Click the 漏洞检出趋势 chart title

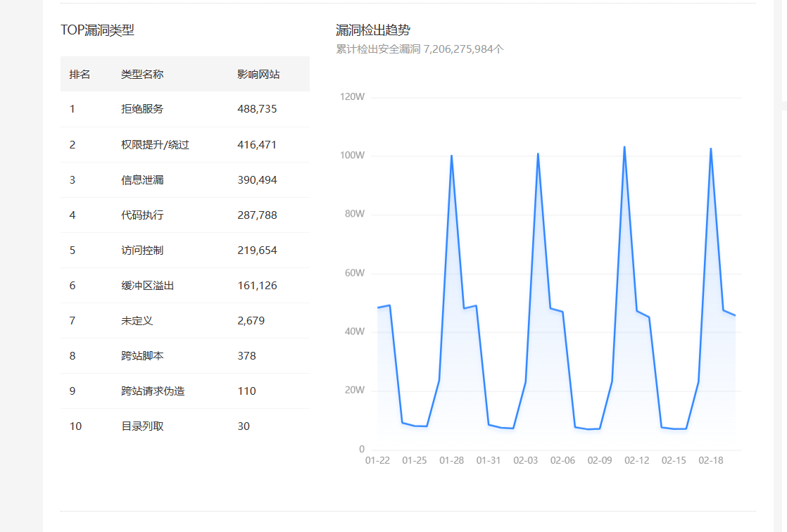coord(373,30)
